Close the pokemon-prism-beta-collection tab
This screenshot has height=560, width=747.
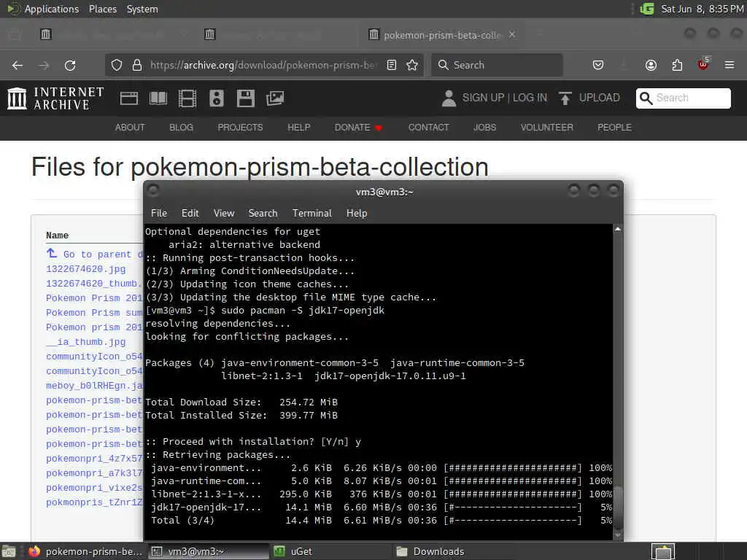[512, 34]
